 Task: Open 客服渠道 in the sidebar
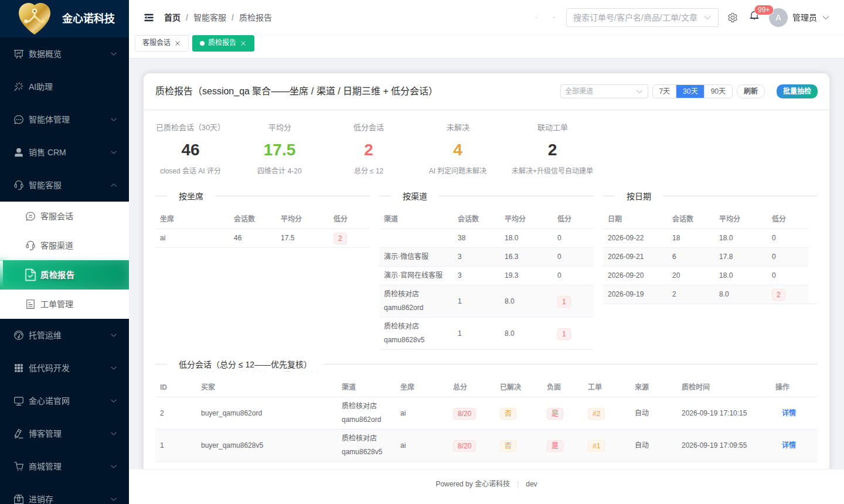[64, 246]
